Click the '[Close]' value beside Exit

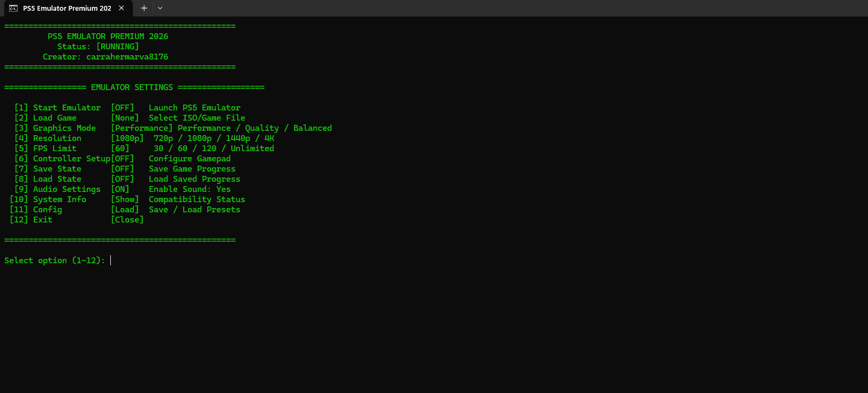pos(127,220)
